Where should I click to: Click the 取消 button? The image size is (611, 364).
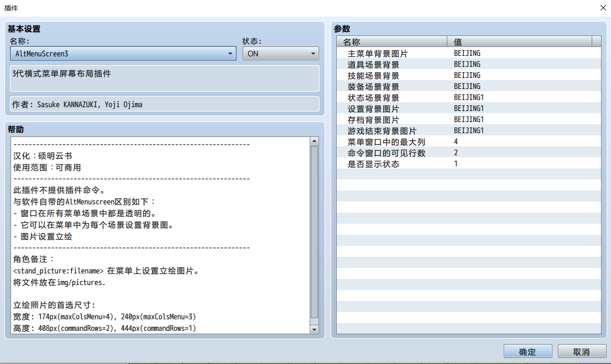pyautogui.click(x=581, y=351)
